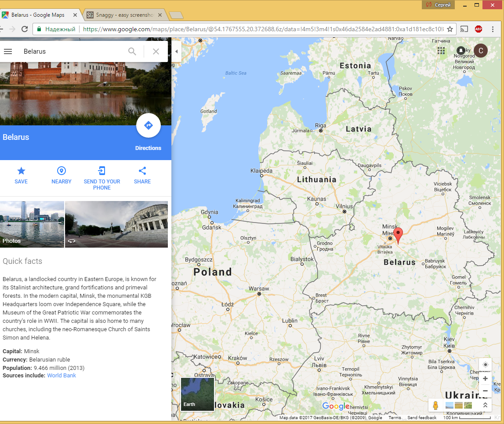
Task: Click the search magnifier icon
Action: tap(132, 51)
